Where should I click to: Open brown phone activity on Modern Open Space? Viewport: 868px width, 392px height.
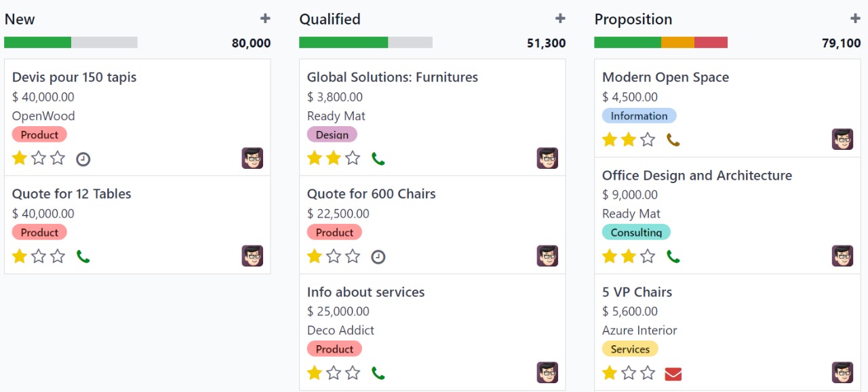point(673,140)
